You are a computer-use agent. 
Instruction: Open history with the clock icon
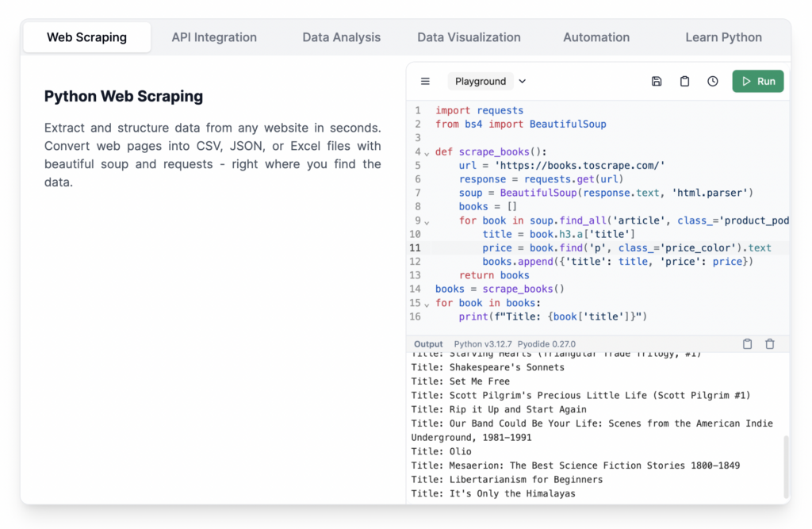pyautogui.click(x=713, y=81)
